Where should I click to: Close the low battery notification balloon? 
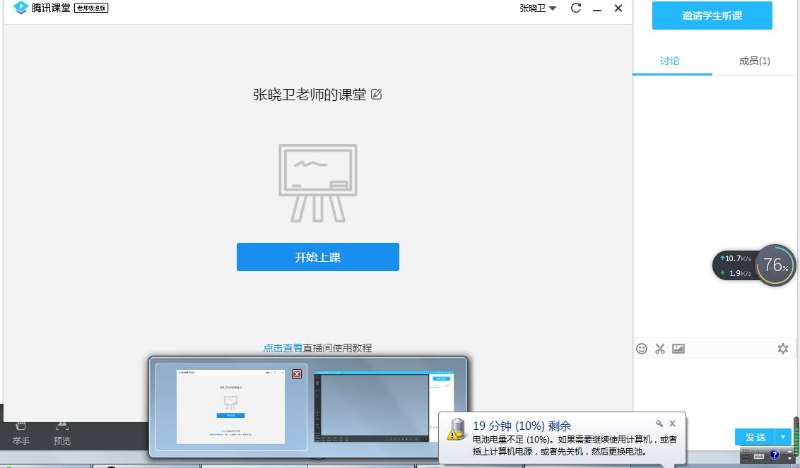coord(672,424)
